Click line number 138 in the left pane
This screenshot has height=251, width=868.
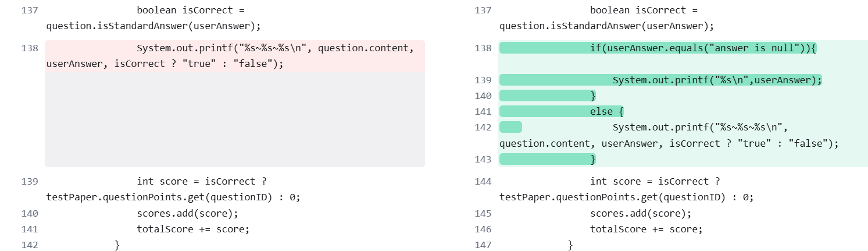click(x=30, y=48)
